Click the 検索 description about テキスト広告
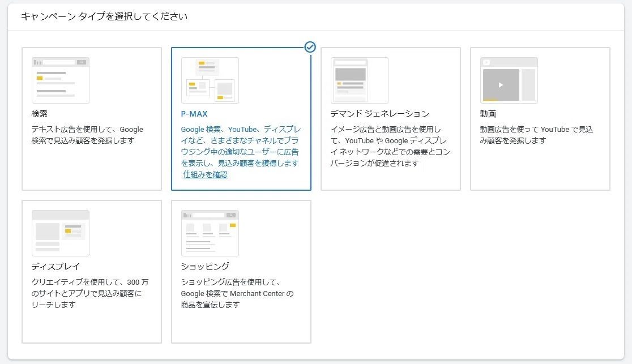Screen dimensions: 632x364 click(87, 135)
